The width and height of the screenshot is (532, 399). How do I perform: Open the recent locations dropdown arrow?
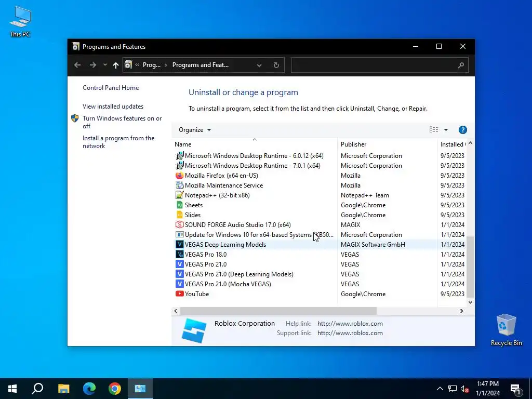pos(105,65)
